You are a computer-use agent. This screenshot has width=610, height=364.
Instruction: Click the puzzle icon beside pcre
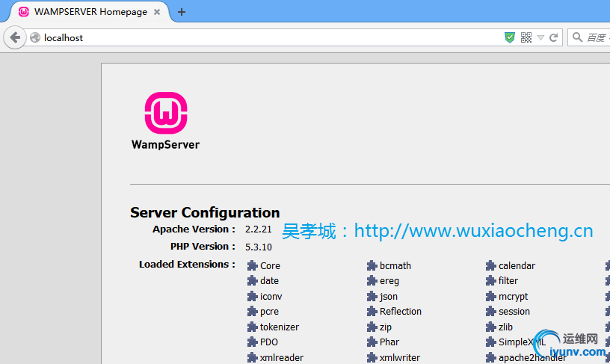253,312
